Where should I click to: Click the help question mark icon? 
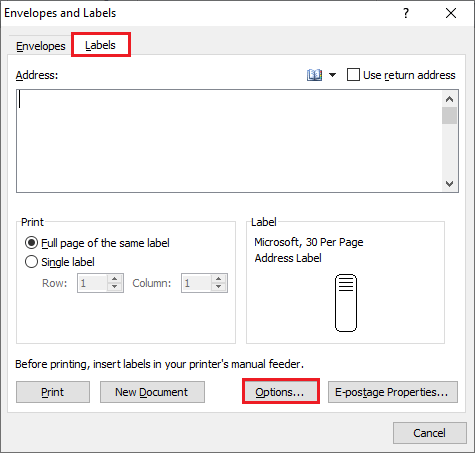(406, 13)
